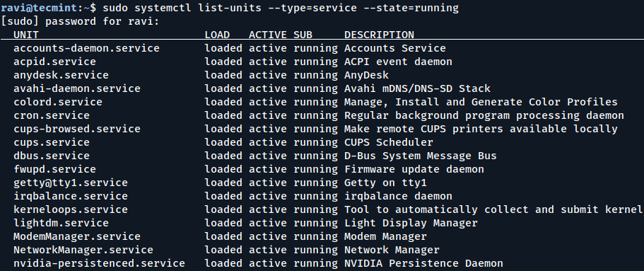Click 'Modem Manager' description
Screen dimensions: 644x271
coord(386,236)
